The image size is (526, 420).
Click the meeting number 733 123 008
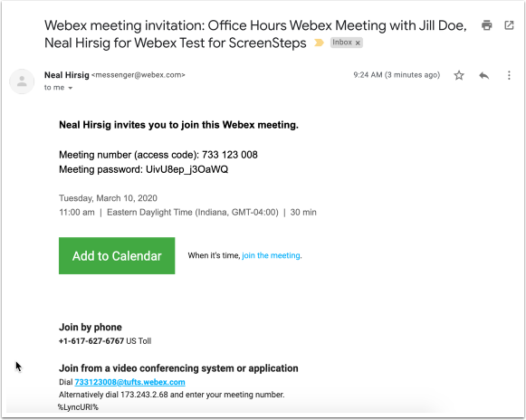(230, 155)
